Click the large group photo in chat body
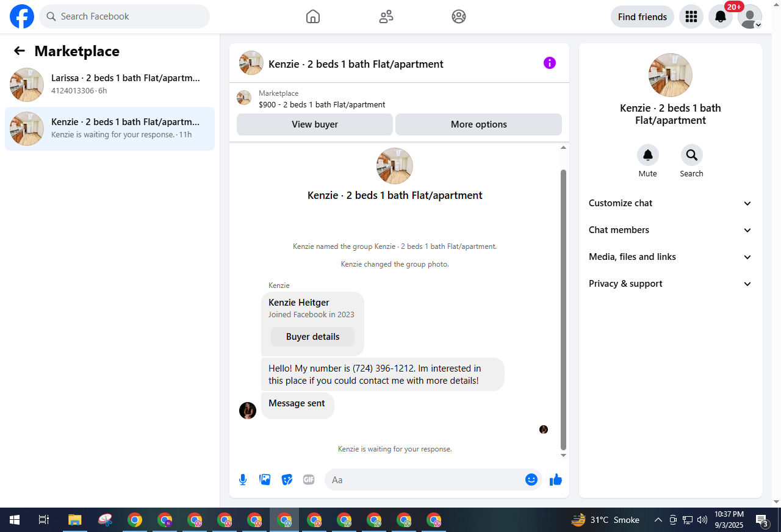Viewport: 781px width, 532px height. point(395,166)
